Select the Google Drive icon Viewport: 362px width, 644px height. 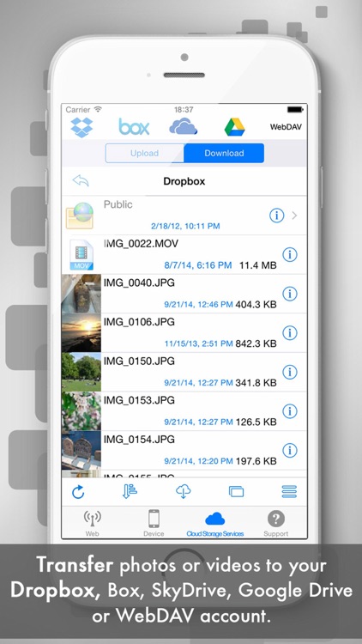(x=235, y=127)
